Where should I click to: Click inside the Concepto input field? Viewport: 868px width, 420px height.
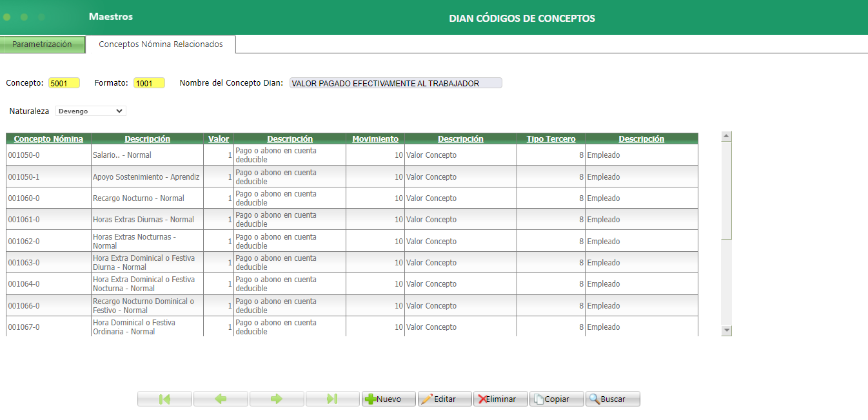tap(64, 82)
